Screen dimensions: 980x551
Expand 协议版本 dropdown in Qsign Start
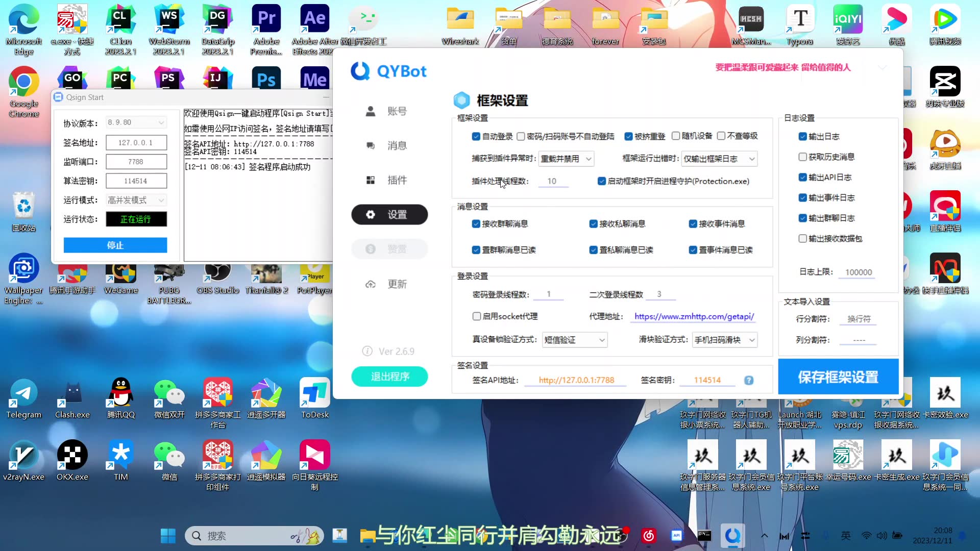136,122
